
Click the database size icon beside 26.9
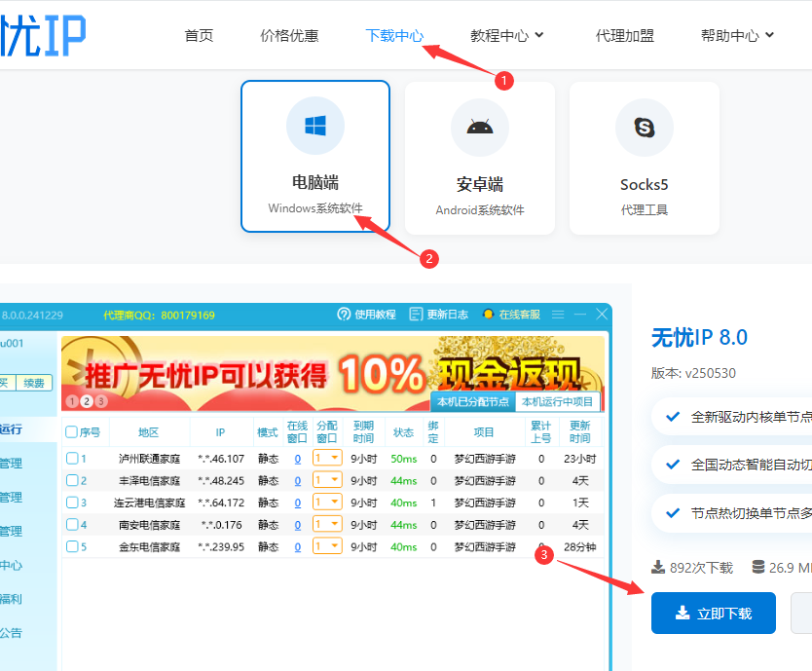coord(758,568)
